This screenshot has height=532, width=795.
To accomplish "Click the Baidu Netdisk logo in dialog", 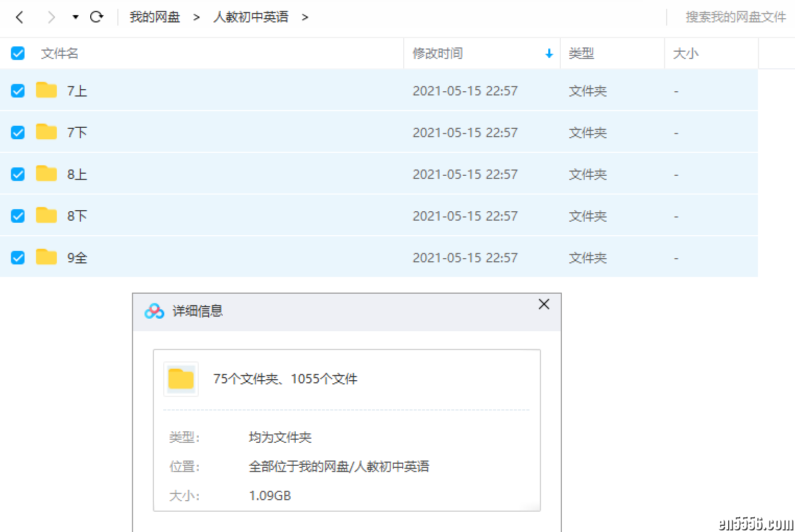I will coord(154,311).
